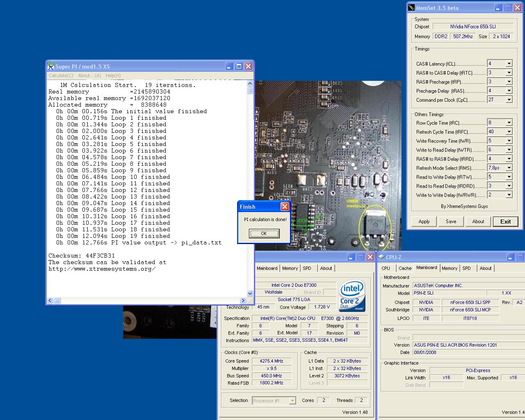Click OK in the Finish dialog
Screen dimensions: 525x420
(264, 233)
